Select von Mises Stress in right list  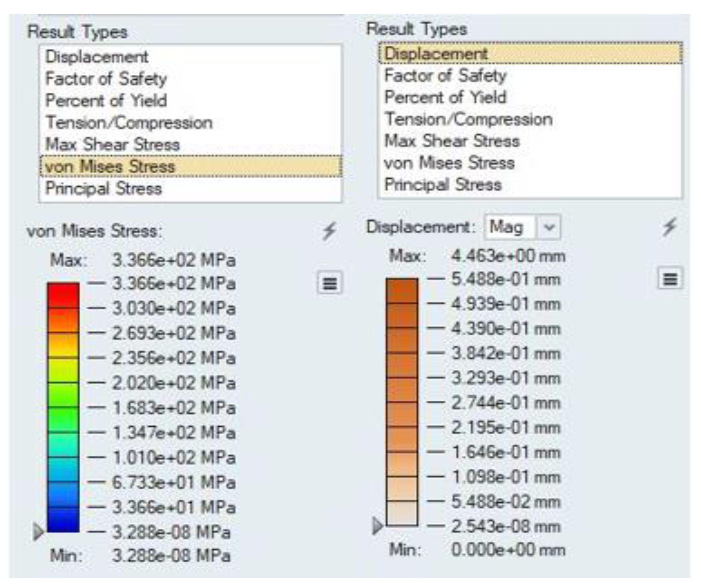(x=449, y=163)
